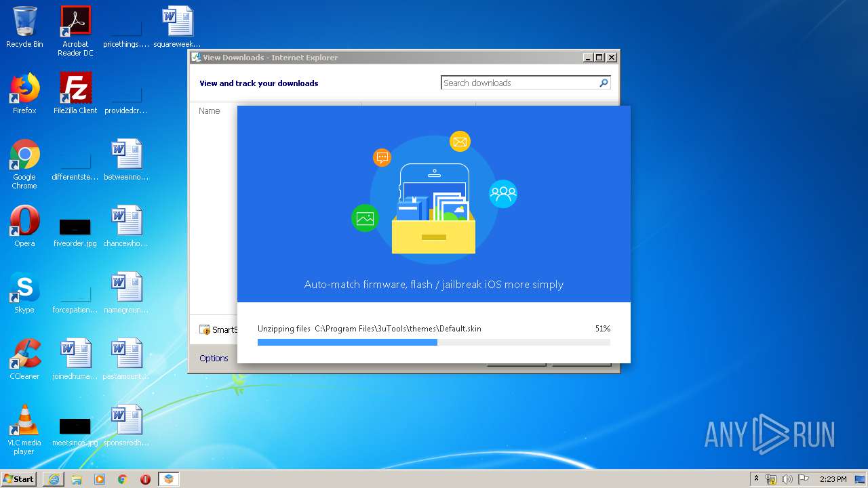Click the 51% progress label
Image resolution: width=868 pixels, height=488 pixels.
pos(603,329)
